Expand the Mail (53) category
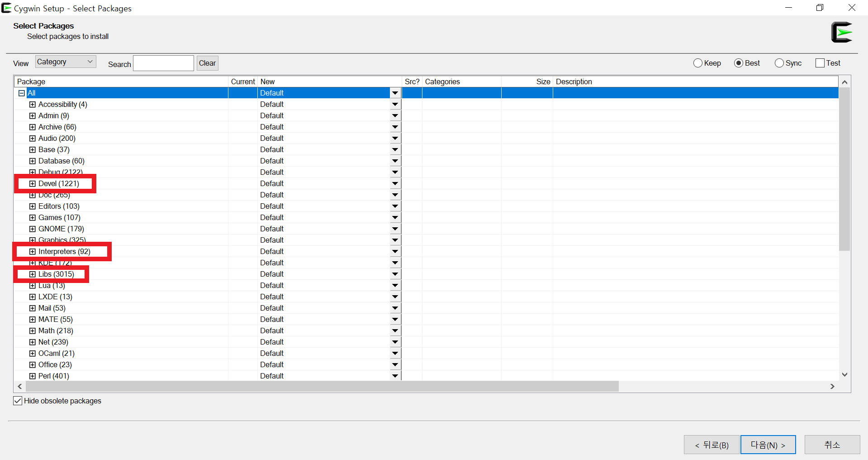 point(33,308)
